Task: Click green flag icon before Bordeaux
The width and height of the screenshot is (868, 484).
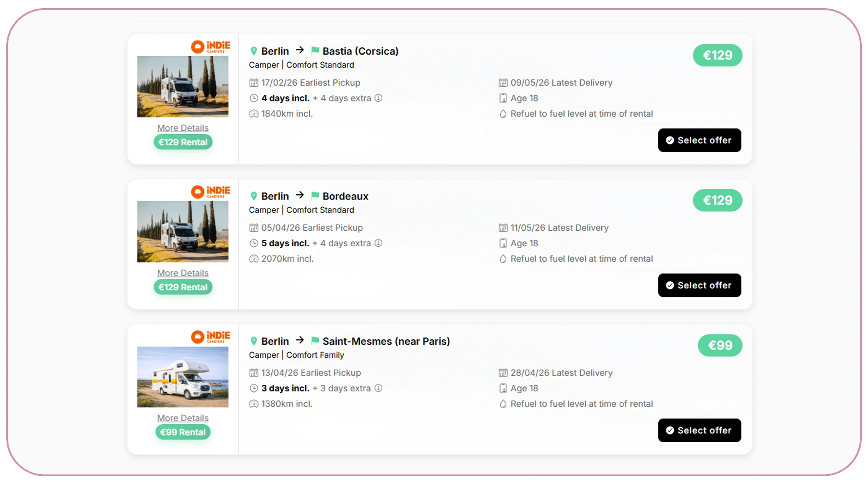Action: point(315,196)
